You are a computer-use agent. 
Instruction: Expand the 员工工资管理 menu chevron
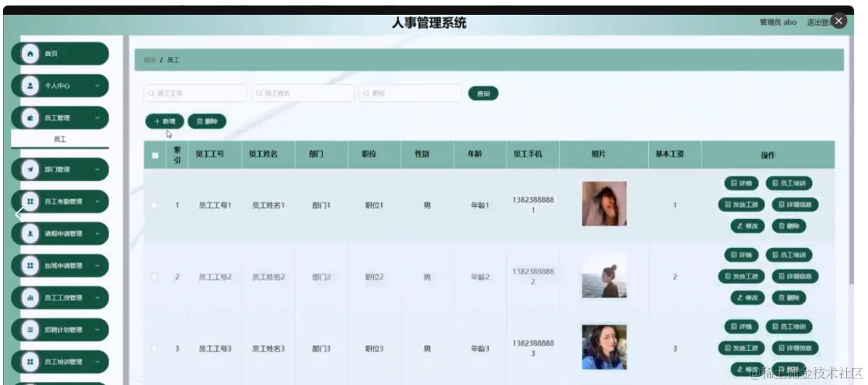pyautogui.click(x=97, y=298)
